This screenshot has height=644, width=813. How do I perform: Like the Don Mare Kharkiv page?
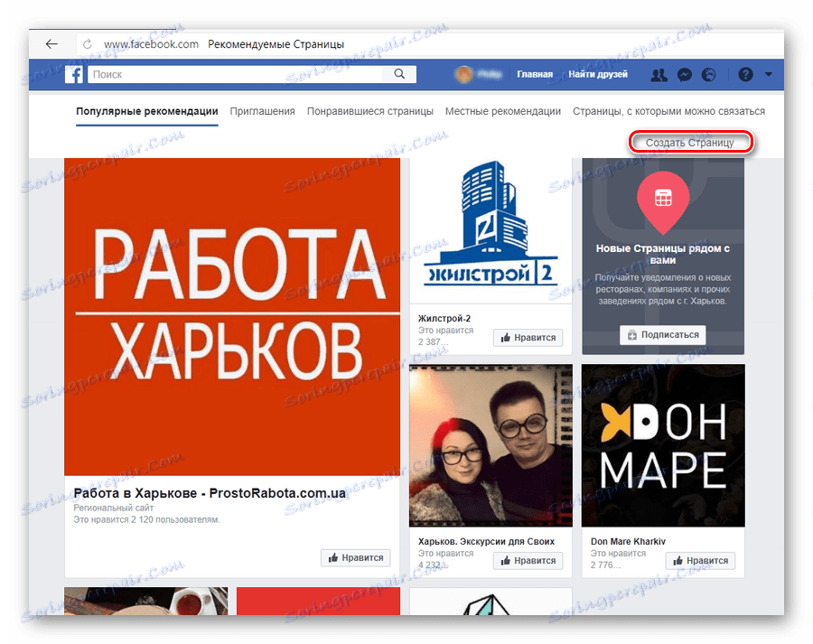pos(700,560)
